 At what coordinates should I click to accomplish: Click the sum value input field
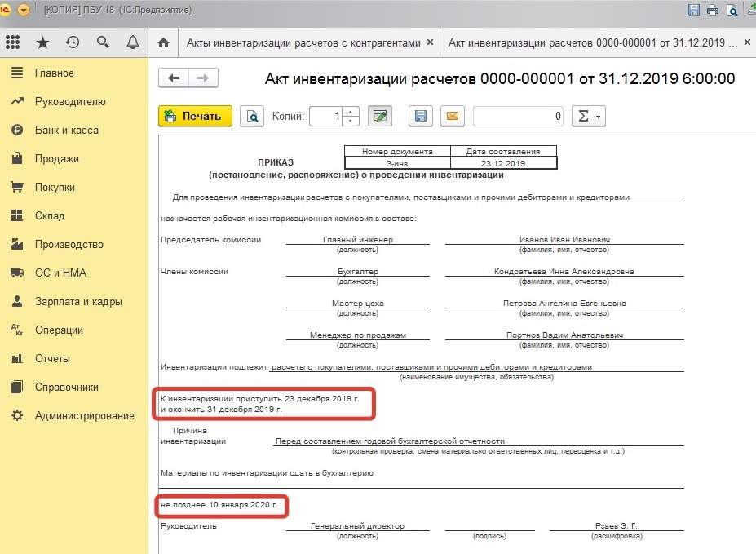(519, 116)
